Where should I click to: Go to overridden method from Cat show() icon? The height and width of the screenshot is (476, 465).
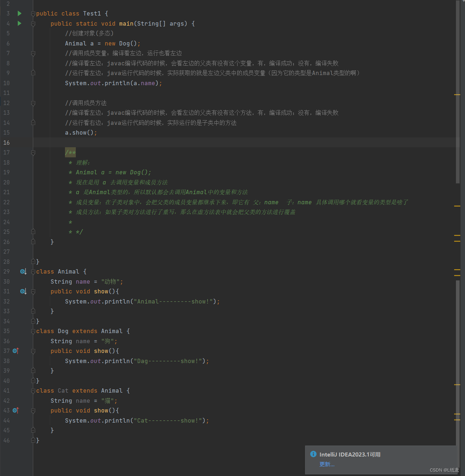pos(16,410)
